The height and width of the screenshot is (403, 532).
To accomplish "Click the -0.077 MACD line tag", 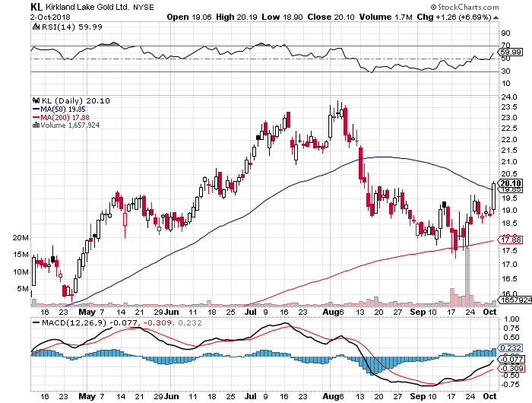I will pyautogui.click(x=511, y=359).
